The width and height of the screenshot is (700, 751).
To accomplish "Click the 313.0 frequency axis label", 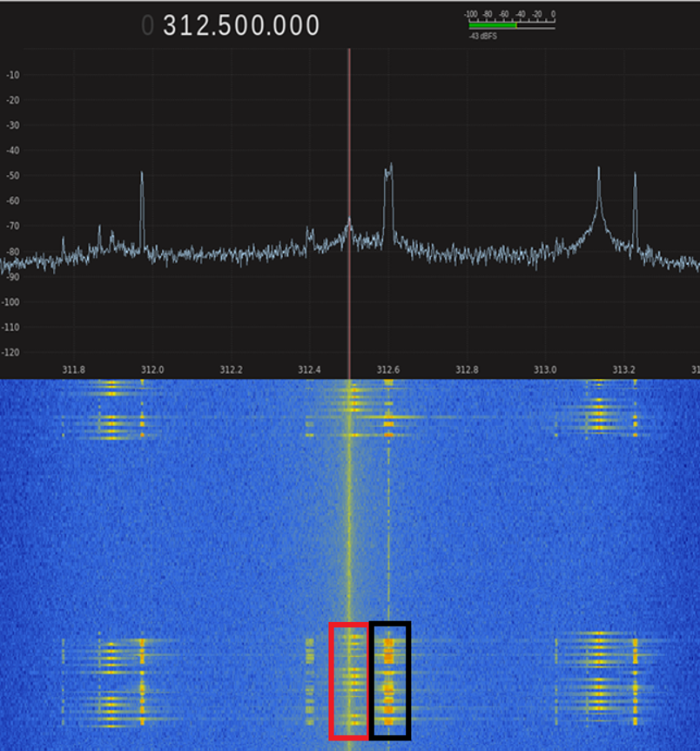I will point(545,369).
